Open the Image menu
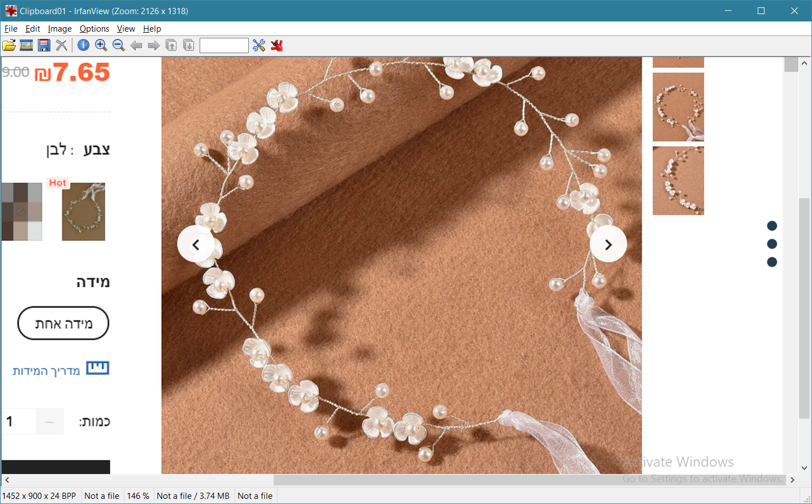This screenshot has width=812, height=504. [60, 29]
